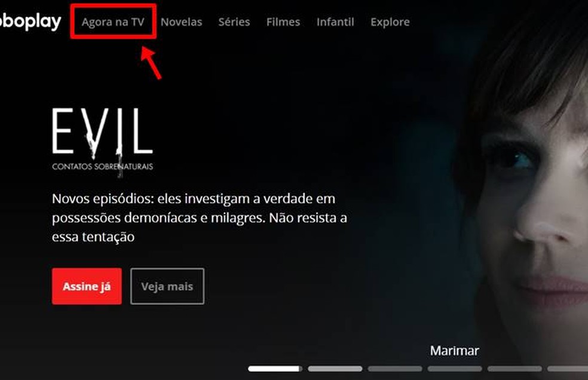This screenshot has height=380, width=588.
Task: Open the Séries menu item
Action: pos(234,22)
